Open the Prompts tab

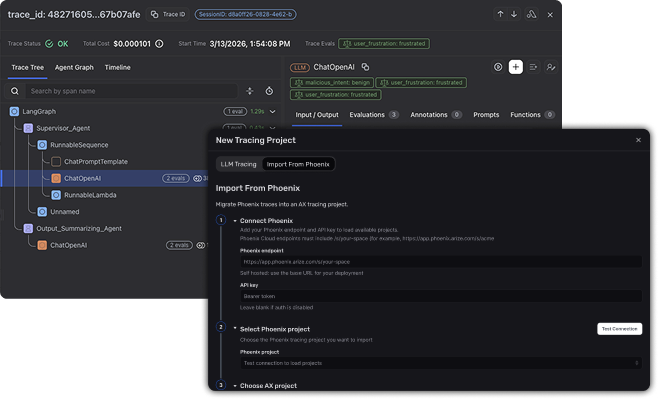point(486,115)
